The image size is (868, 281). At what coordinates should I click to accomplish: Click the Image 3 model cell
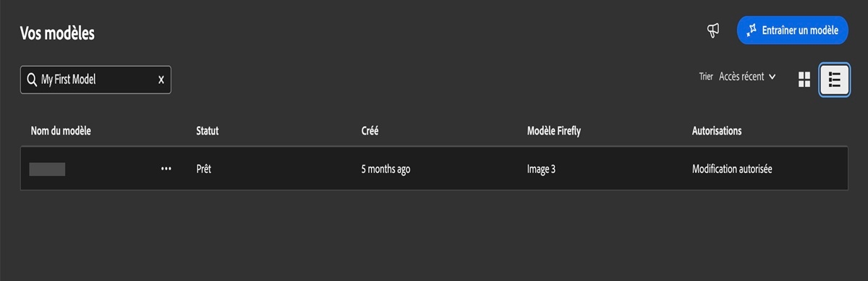[542, 169]
